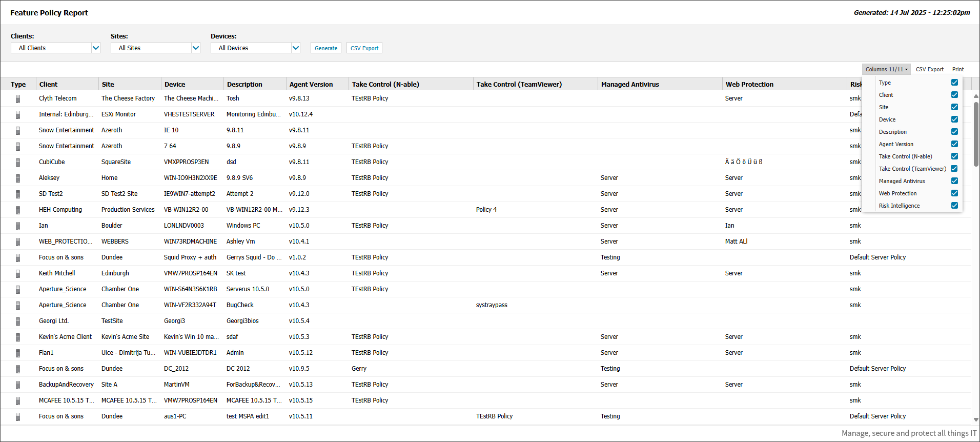Open the All Clients dropdown

coord(55,48)
